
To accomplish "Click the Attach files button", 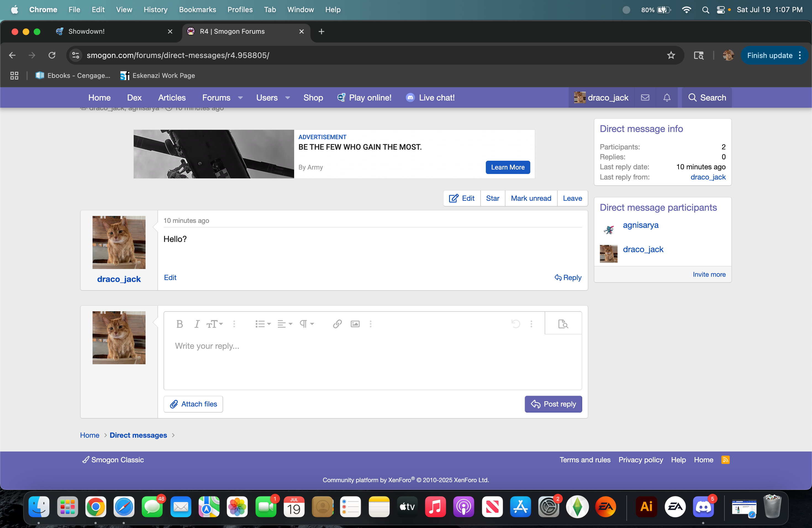I will 193,404.
